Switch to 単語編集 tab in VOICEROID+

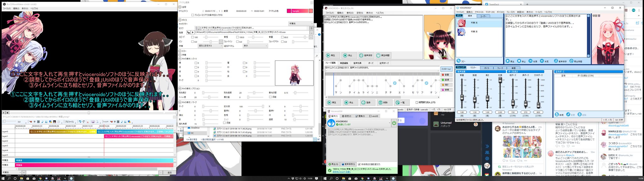(x=344, y=63)
